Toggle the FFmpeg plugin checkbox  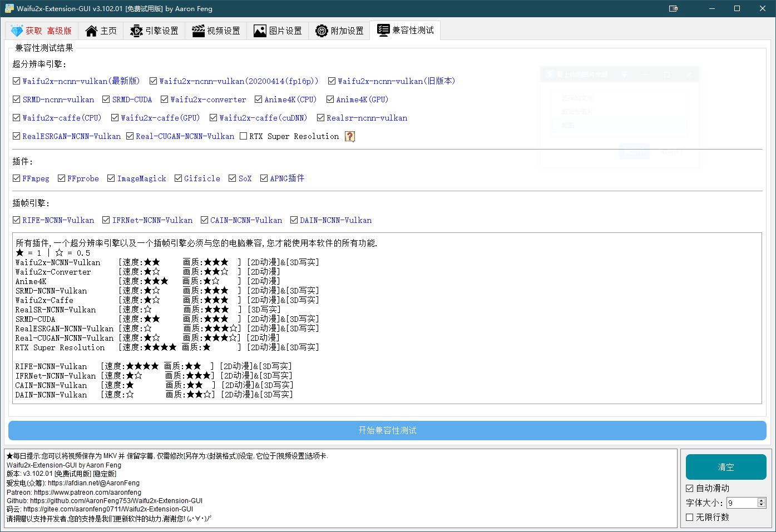(17, 178)
